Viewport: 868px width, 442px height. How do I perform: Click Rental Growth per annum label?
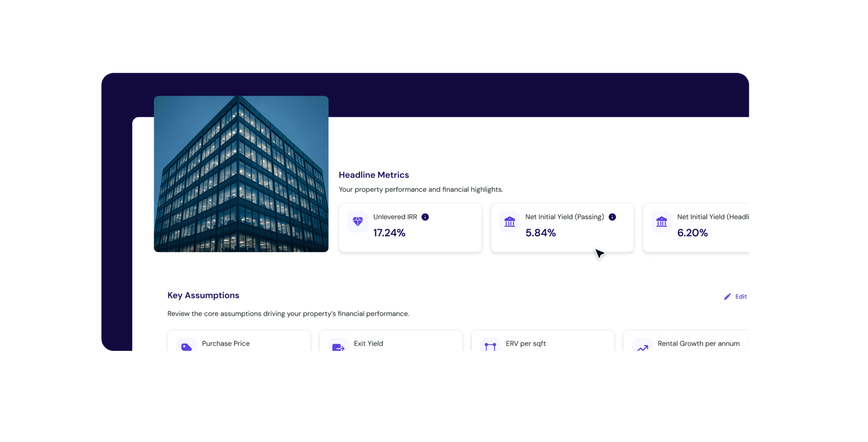698,343
